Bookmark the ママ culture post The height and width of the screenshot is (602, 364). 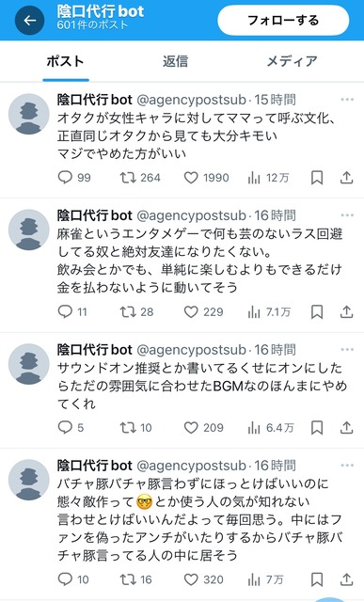317,178
